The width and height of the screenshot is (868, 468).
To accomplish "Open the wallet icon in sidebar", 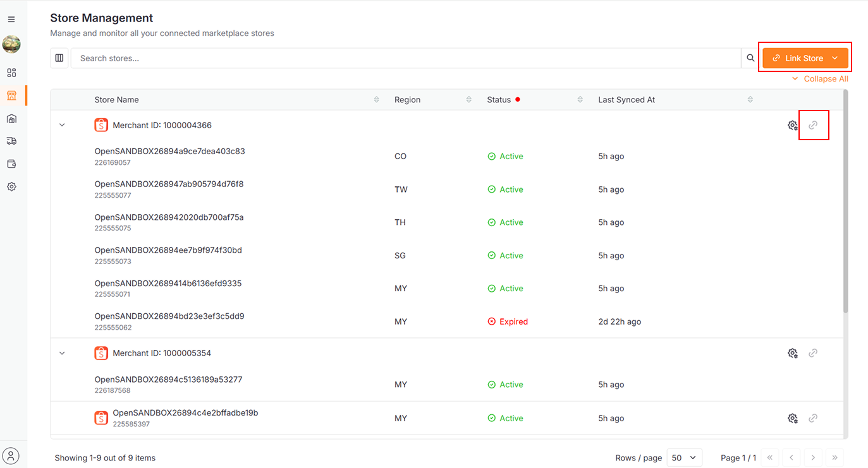I will pyautogui.click(x=11, y=164).
